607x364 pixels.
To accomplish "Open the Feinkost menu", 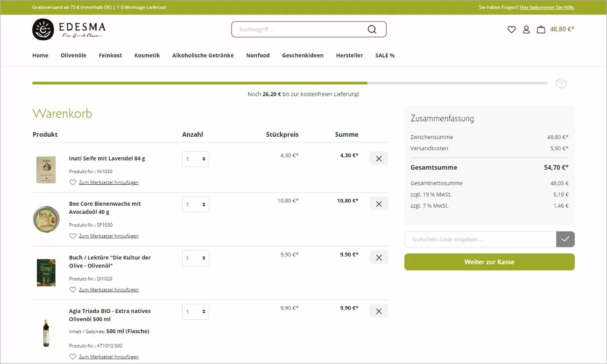I will (x=110, y=55).
